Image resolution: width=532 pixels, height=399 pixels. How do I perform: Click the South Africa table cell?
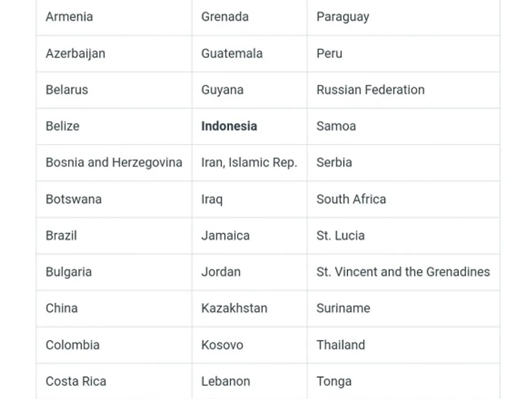[351, 199]
